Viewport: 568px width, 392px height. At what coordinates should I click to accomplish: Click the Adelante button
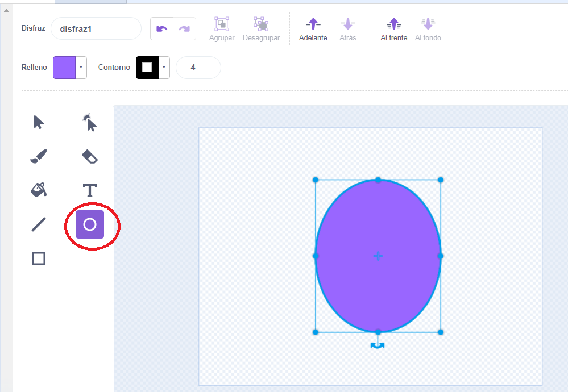[313, 30]
